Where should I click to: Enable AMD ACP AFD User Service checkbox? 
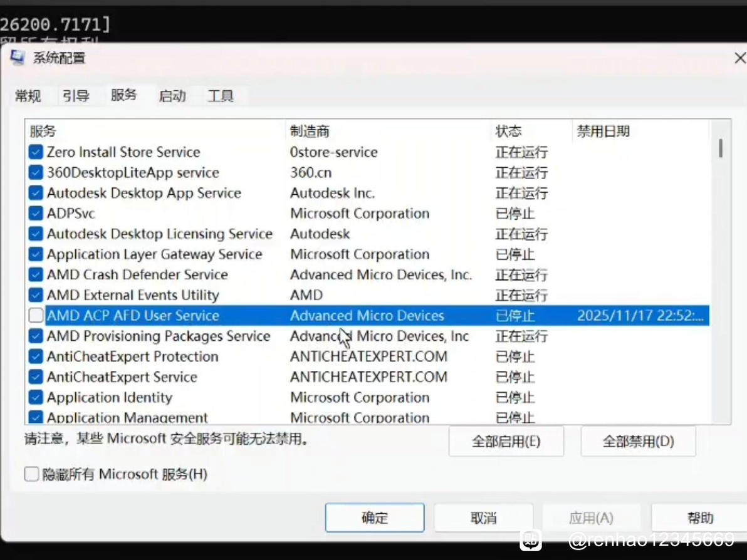pyautogui.click(x=36, y=315)
